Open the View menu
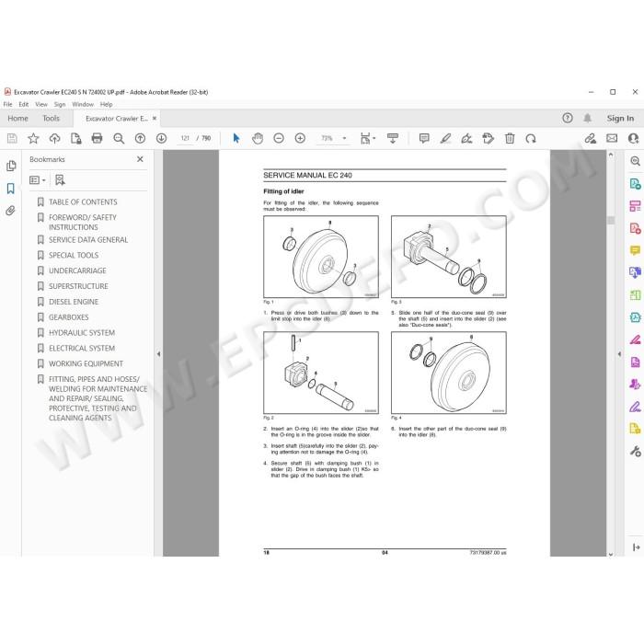 [x=41, y=104]
